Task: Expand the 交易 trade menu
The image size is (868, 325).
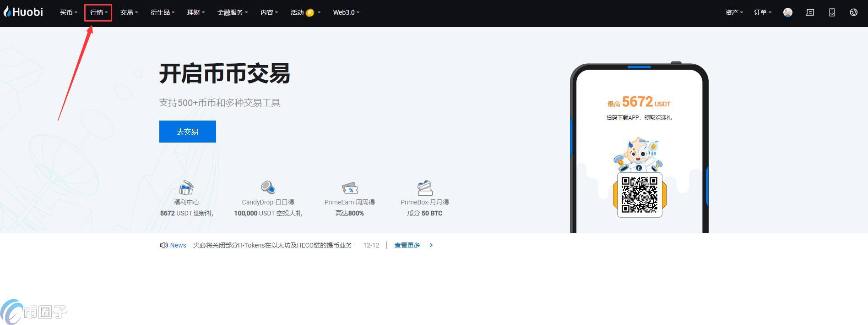Action: tap(129, 12)
